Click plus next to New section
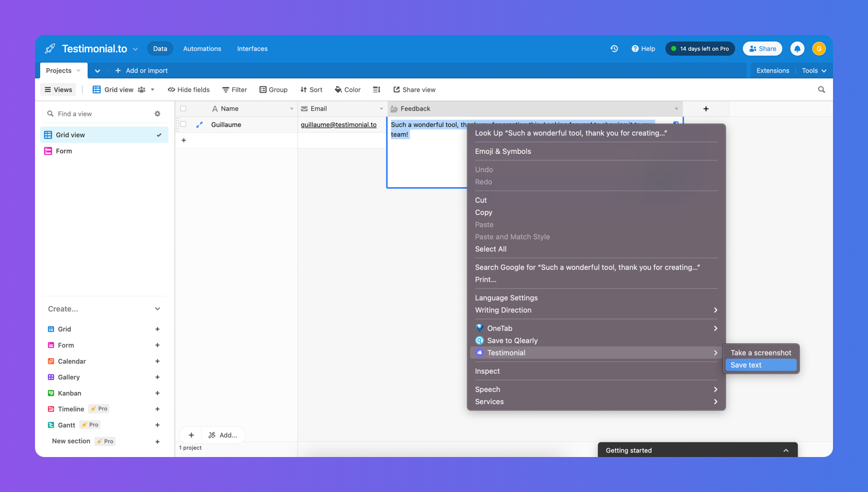Screen dimensions: 868x492 (157, 441)
